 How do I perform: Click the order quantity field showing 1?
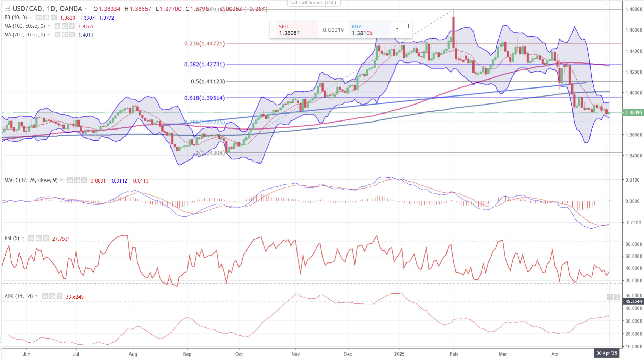[x=398, y=30]
